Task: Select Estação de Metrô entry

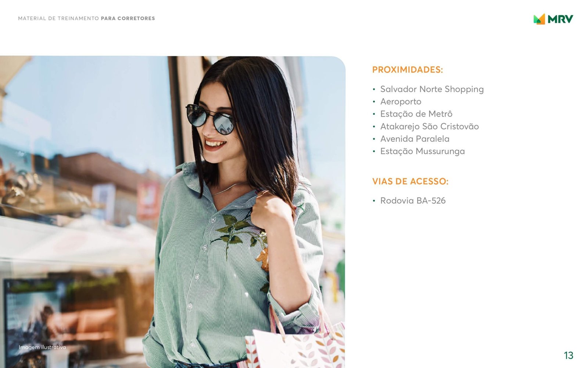Action: click(416, 114)
